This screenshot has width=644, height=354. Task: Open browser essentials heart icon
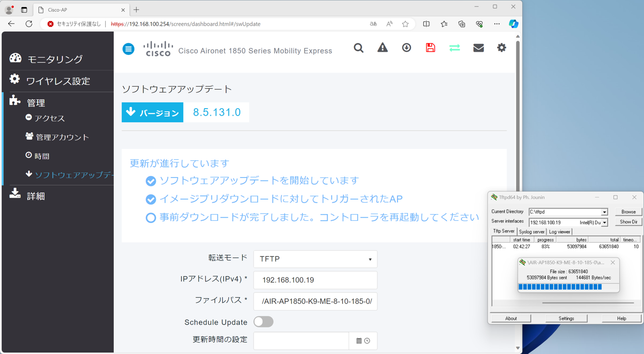479,24
